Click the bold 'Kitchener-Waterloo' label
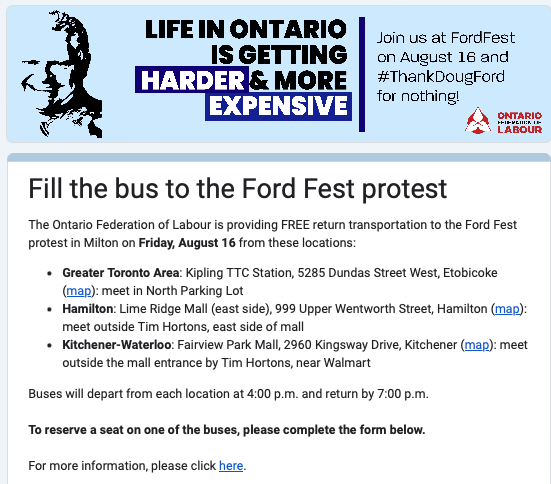 tap(117, 345)
